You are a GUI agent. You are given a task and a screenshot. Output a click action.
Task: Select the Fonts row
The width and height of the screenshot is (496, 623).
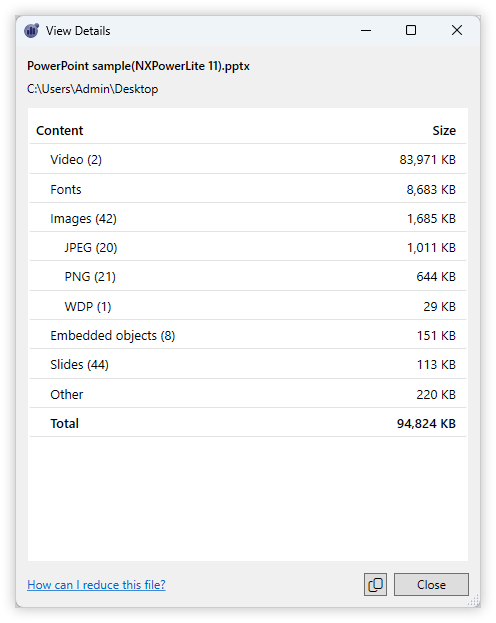click(x=248, y=189)
